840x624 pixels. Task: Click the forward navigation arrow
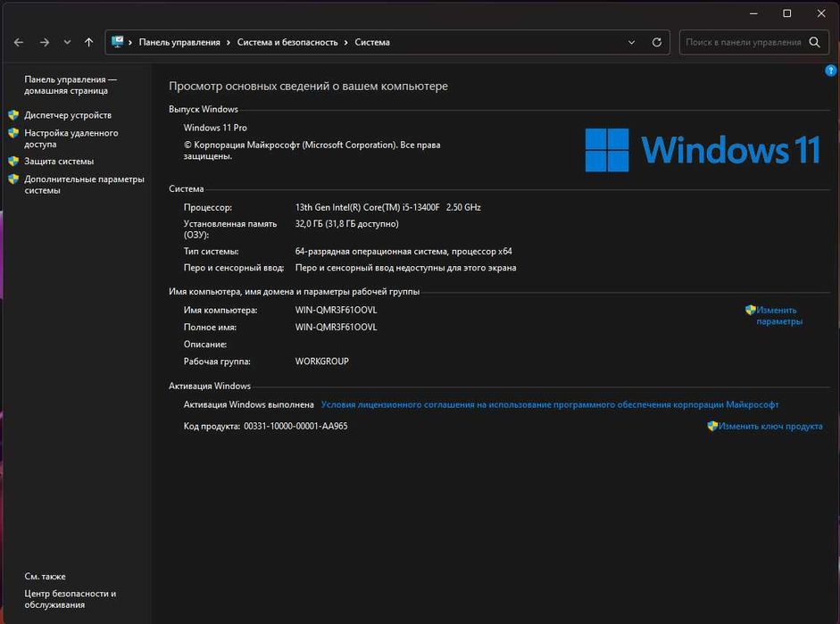point(44,42)
